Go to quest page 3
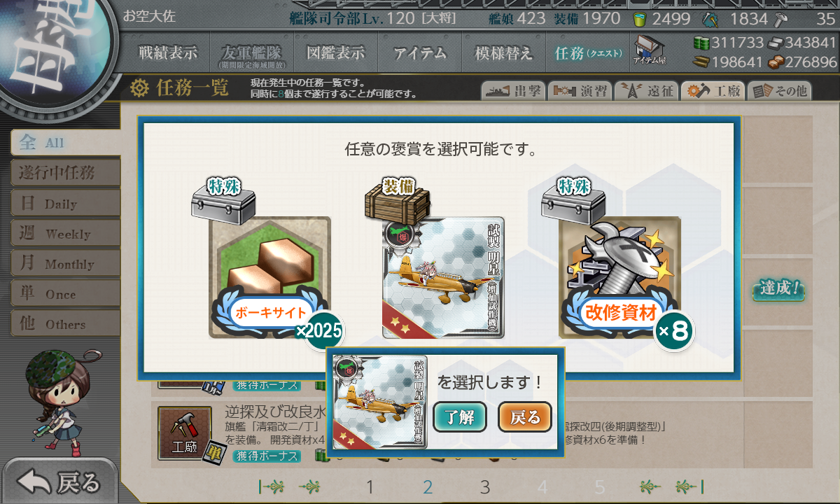The image size is (840, 504). 484,487
